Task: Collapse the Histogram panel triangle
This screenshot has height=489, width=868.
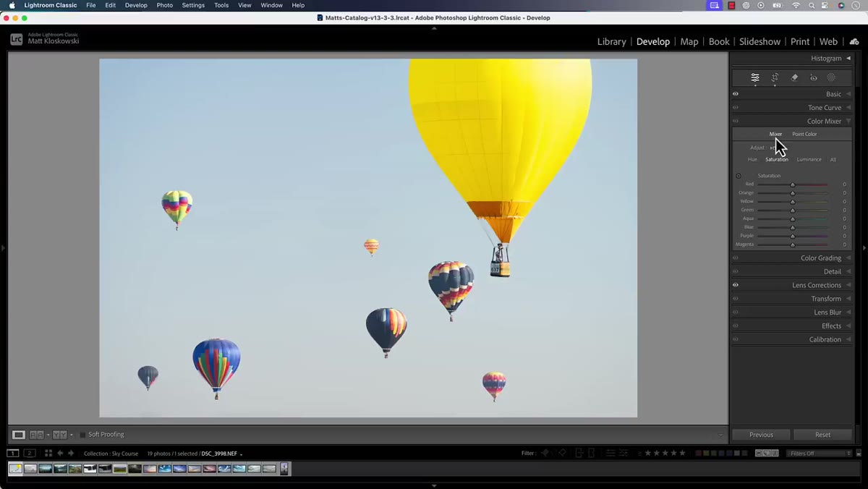Action: pos(848,59)
